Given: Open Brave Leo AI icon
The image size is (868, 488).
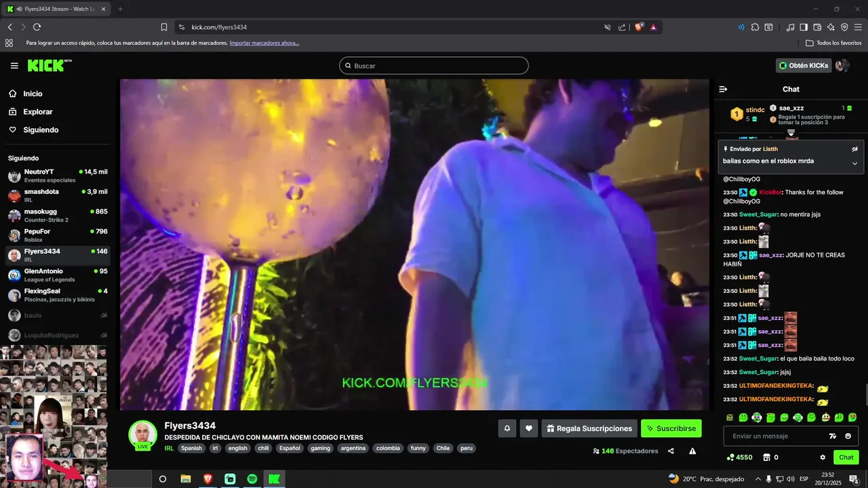Looking at the screenshot, I should click(x=831, y=27).
